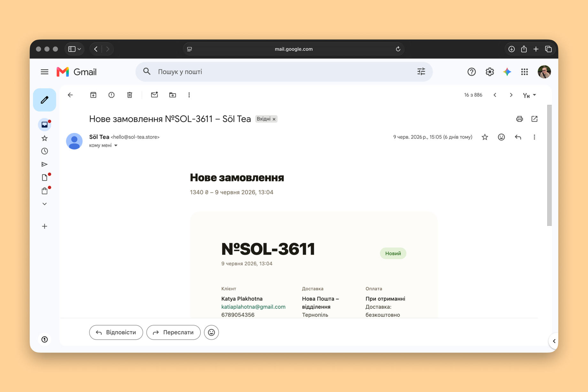The height and width of the screenshot is (392, 588).
Task: Go to the Sent folder icon
Action: click(x=44, y=164)
